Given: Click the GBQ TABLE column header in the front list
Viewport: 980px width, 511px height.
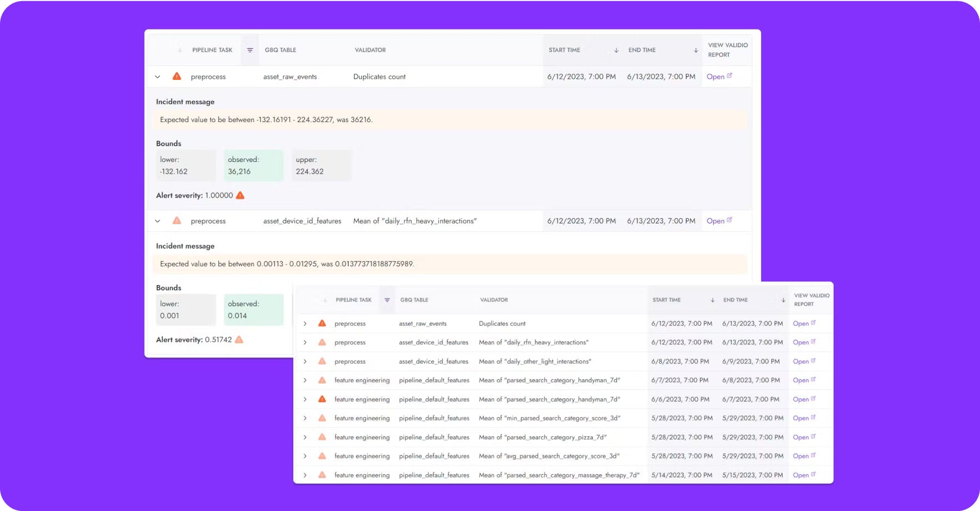Looking at the screenshot, I should (x=414, y=300).
